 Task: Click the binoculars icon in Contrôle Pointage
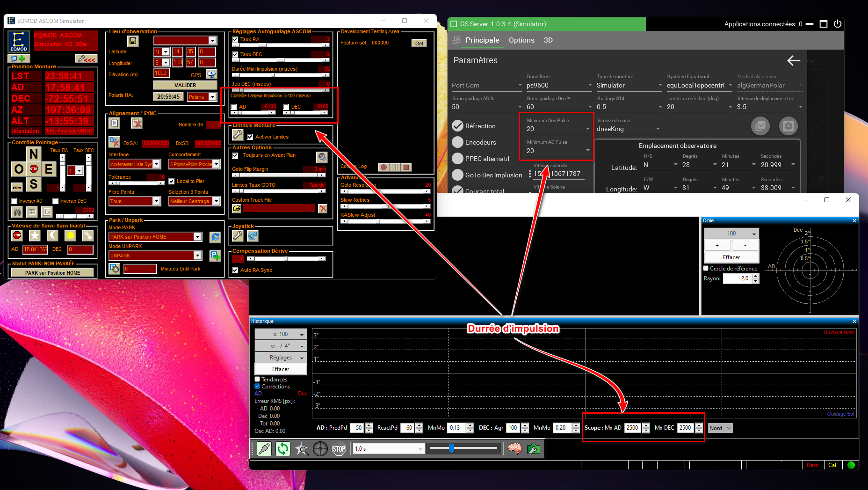click(x=17, y=212)
